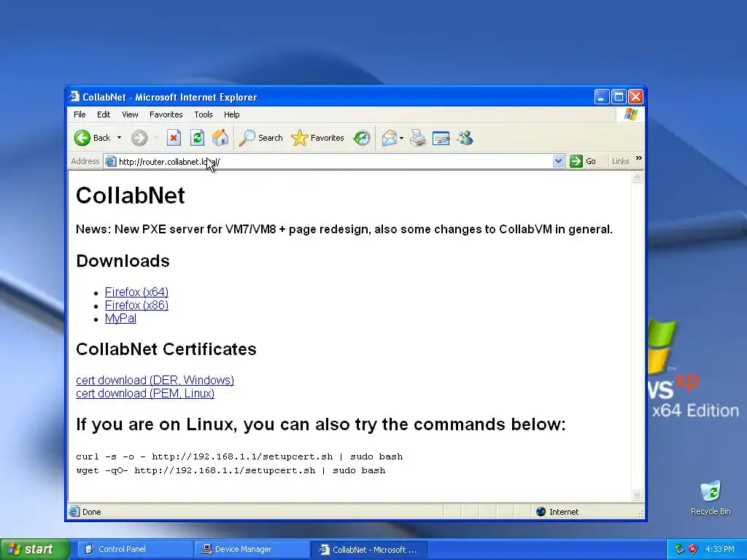Minimize the Internet Explorer window
The image size is (747, 560).
coord(602,97)
